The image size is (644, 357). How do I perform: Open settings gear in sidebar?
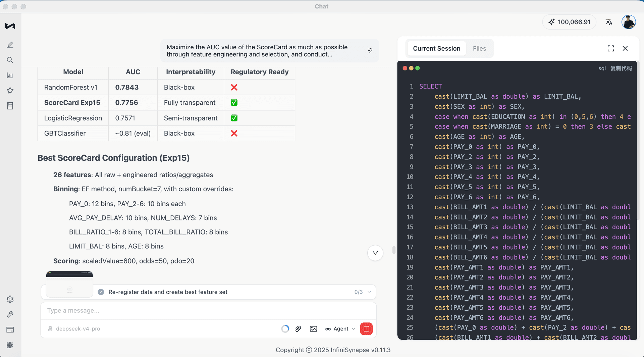coord(10,299)
